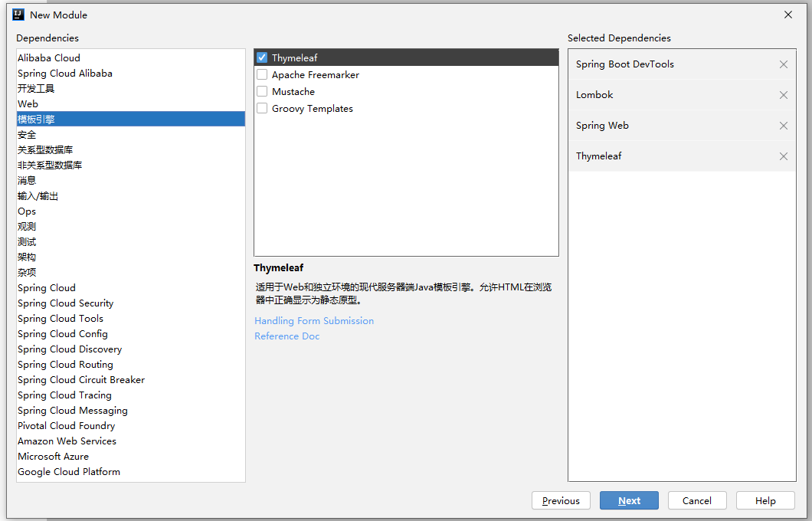Select the Pivotal Cloud Foundry category

(131, 426)
